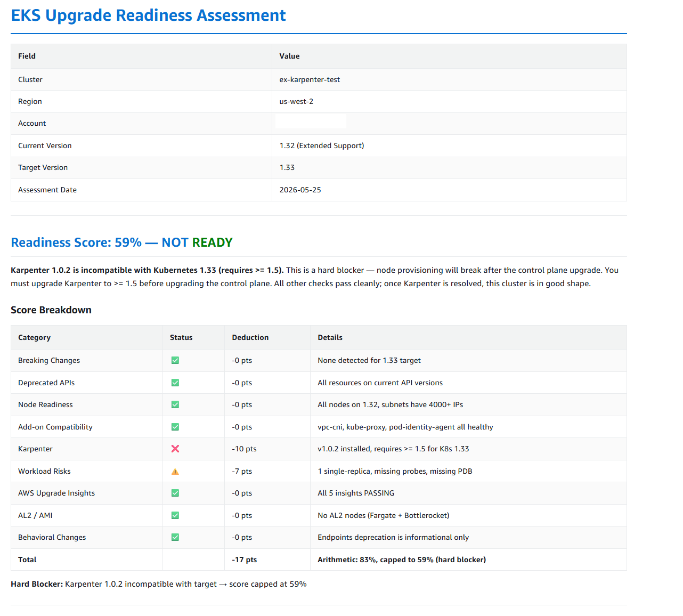Click the "-0 pts" deduction for Node Readiness
683x616 pixels.
[242, 404]
